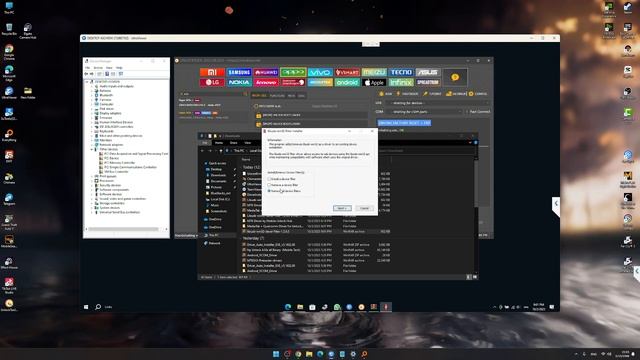This screenshot has height=360, width=640.
Task: Expand the Display adapters node
Action: pyautogui.click(x=92, y=113)
